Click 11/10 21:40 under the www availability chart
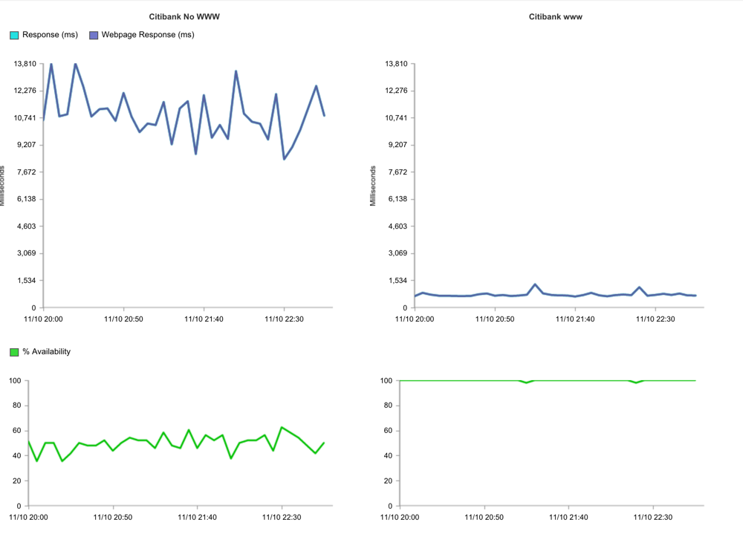 tap(568, 518)
